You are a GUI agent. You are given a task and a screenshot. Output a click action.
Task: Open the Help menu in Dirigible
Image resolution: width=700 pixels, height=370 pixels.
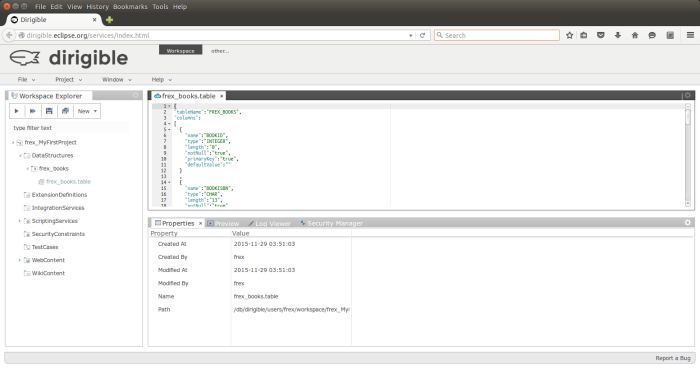[x=162, y=79]
